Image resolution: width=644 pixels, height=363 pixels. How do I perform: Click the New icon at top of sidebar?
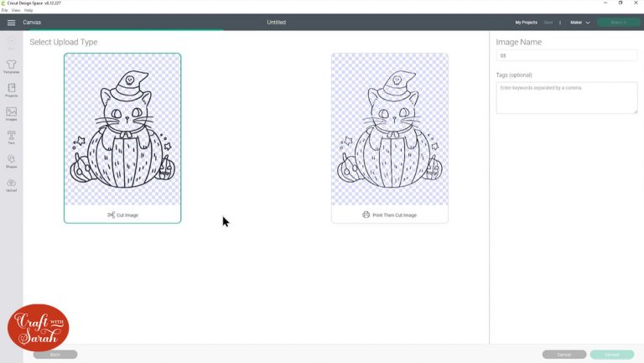point(11,43)
